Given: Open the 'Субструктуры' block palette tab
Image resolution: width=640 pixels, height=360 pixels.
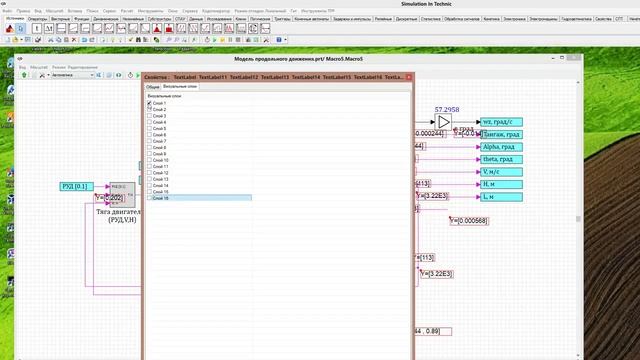Looking at the screenshot, I should pyautogui.click(x=160, y=19).
